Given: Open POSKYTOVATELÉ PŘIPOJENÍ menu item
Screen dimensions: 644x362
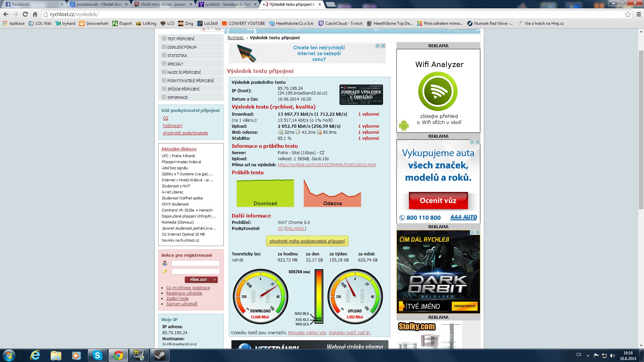Looking at the screenshot, I should tap(190, 81).
